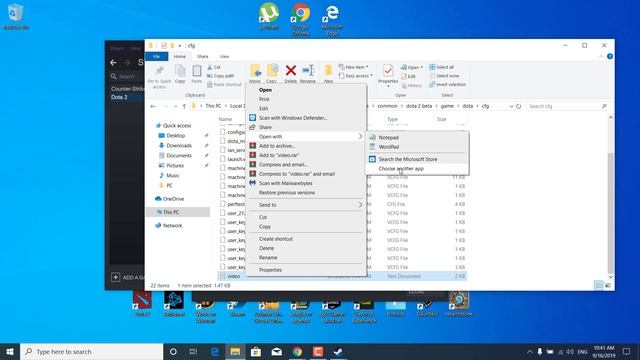Click Select all in ribbon
This screenshot has height=360, width=640.
[441, 67]
